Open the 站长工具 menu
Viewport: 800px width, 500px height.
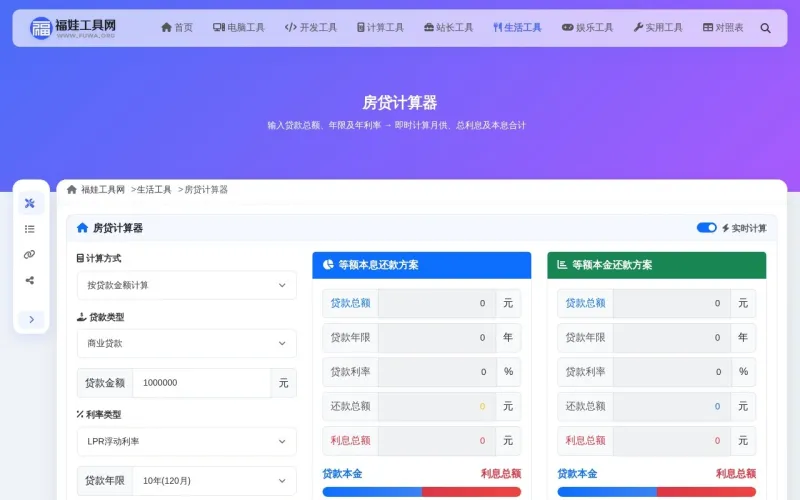448,28
